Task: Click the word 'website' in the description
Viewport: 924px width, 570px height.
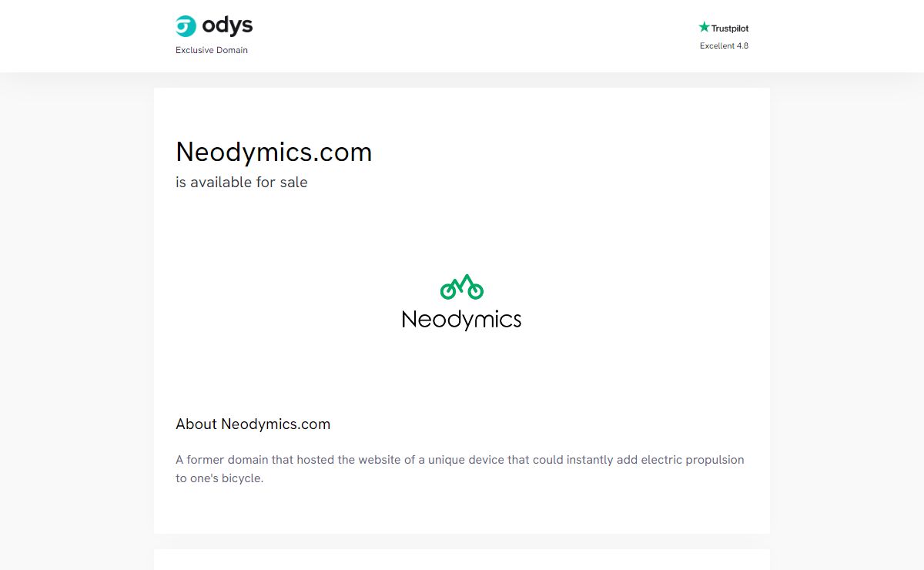Action: [380, 460]
